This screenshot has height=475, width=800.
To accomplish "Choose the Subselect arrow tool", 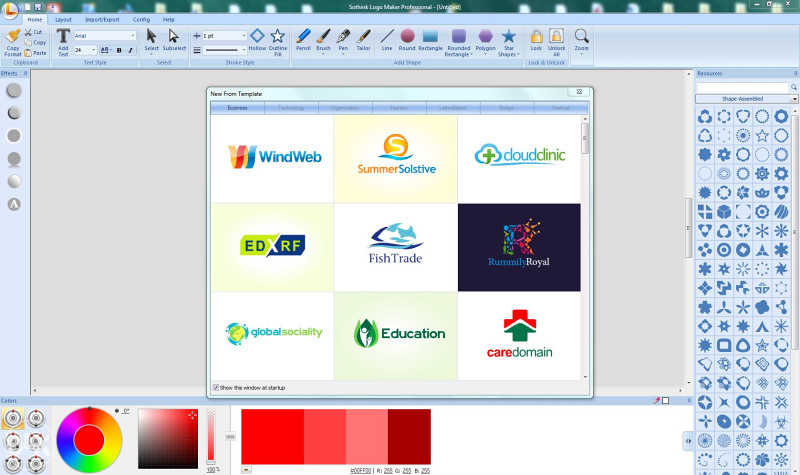I will tap(174, 40).
